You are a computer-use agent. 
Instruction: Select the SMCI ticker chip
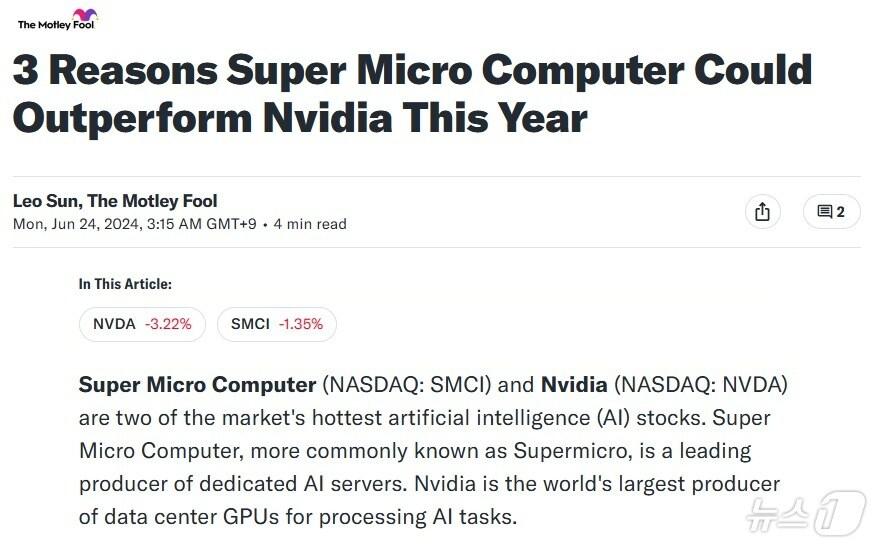pos(277,324)
